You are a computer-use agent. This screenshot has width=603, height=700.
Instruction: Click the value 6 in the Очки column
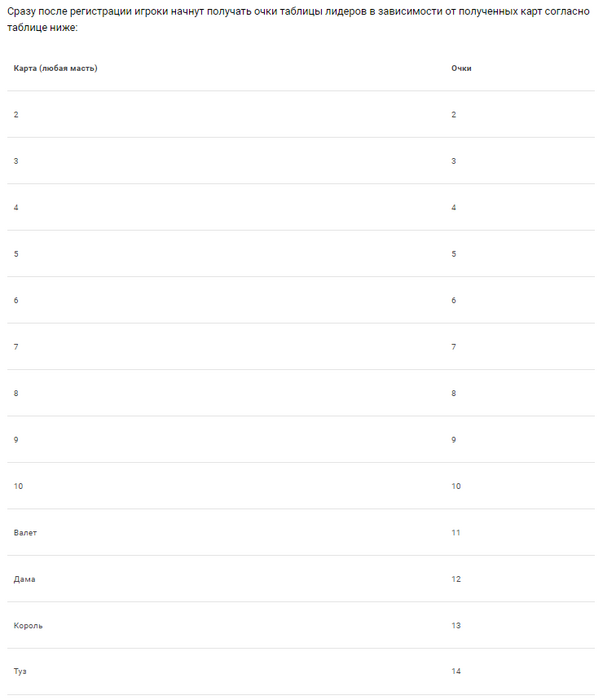click(x=454, y=300)
